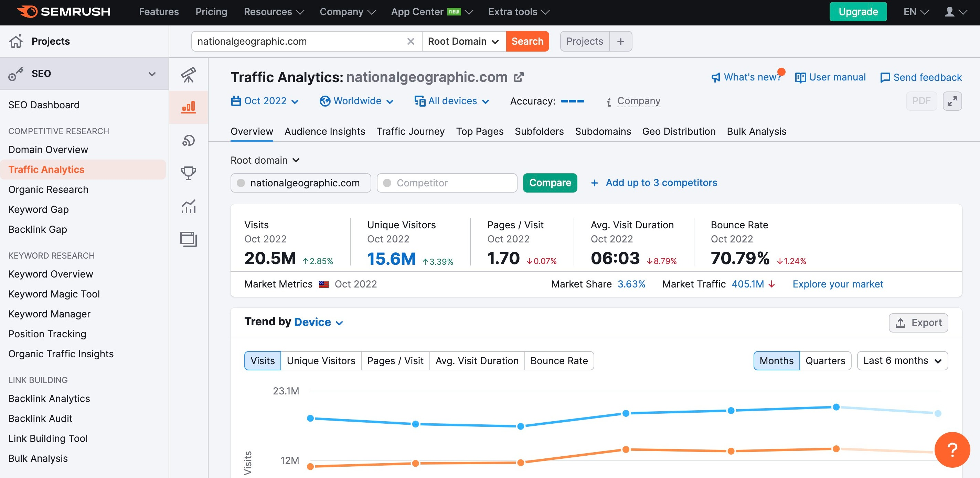
Task: Export the trend chart
Action: coord(918,323)
